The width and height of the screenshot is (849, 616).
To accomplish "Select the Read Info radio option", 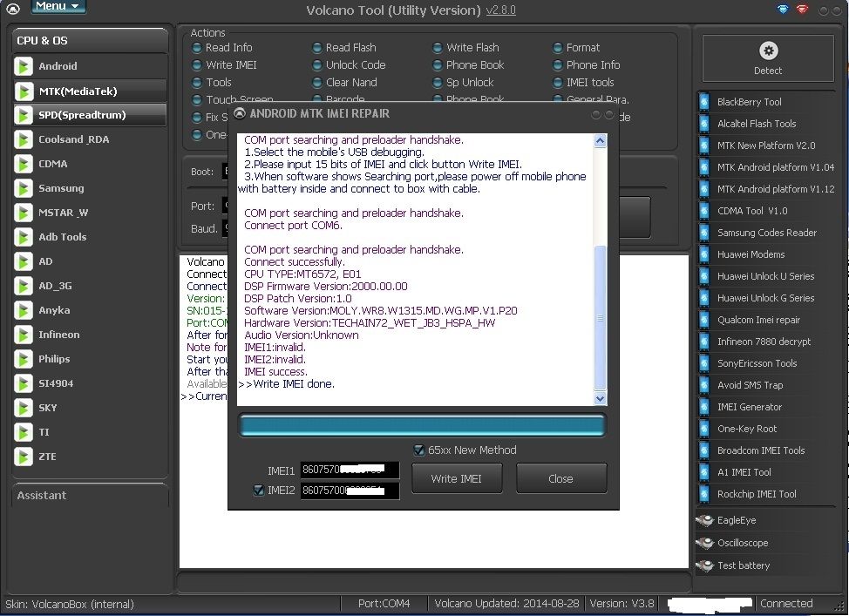I will (198, 48).
